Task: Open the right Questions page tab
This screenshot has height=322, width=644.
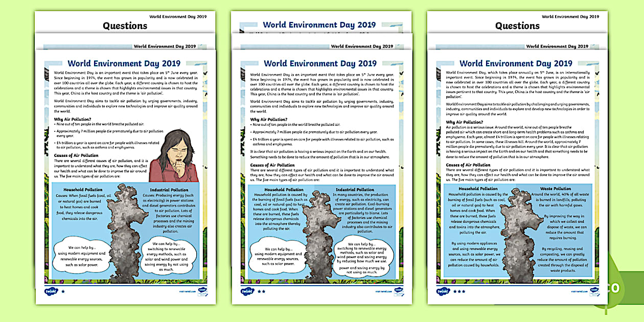Action: click(x=517, y=25)
